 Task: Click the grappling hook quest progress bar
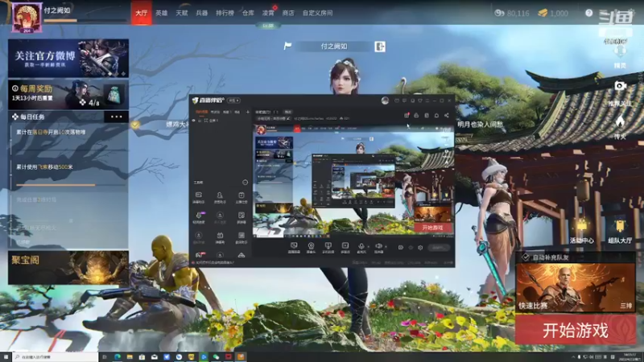click(71, 185)
